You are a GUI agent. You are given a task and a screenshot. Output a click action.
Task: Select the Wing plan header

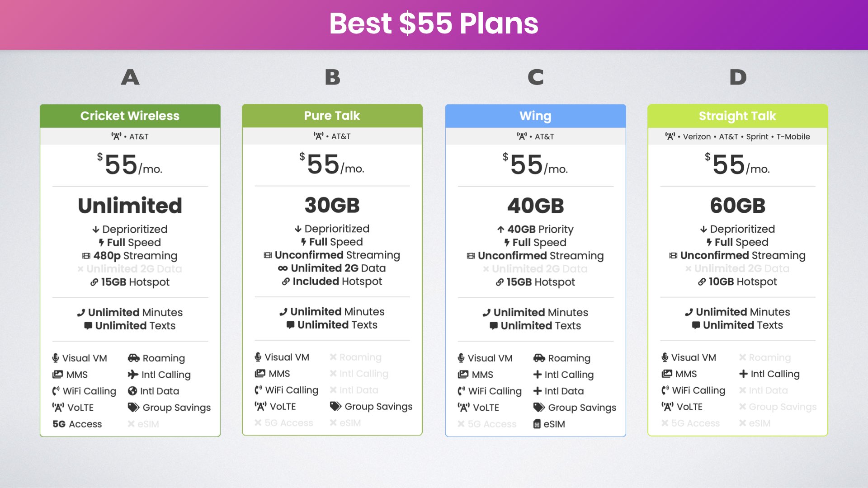pyautogui.click(x=536, y=116)
